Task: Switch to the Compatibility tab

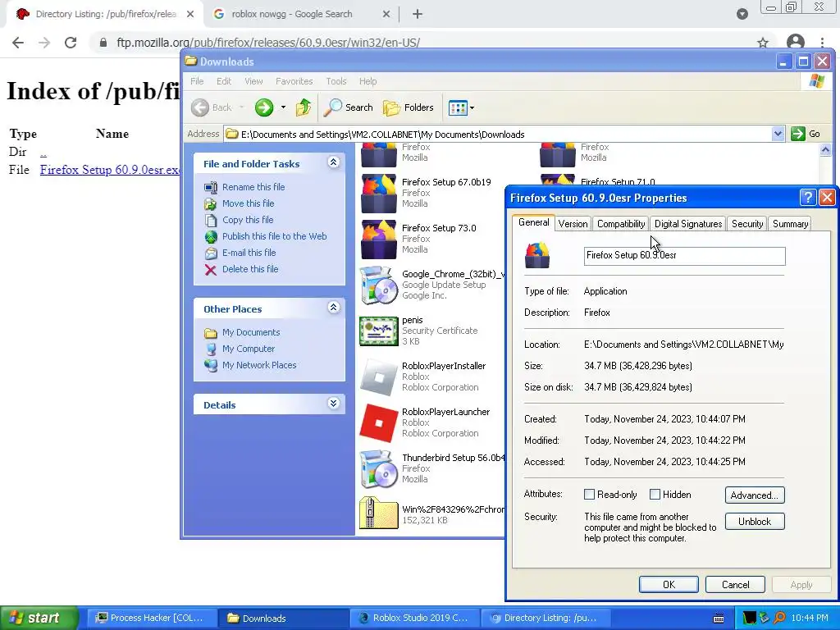Action: [x=621, y=224]
